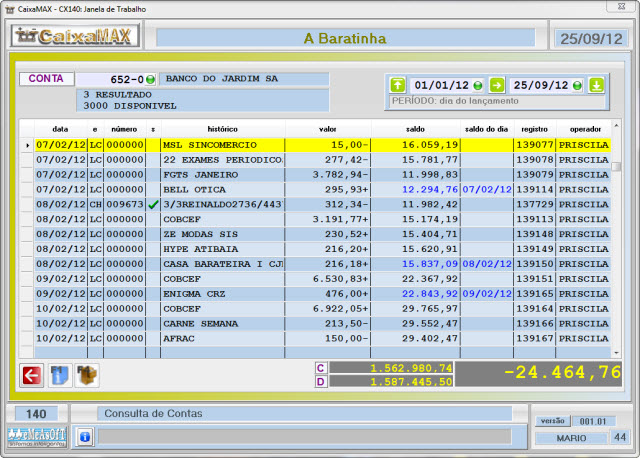The image size is (640, 458).
Task: Click the green right-arrow between the dates
Action: [497, 85]
